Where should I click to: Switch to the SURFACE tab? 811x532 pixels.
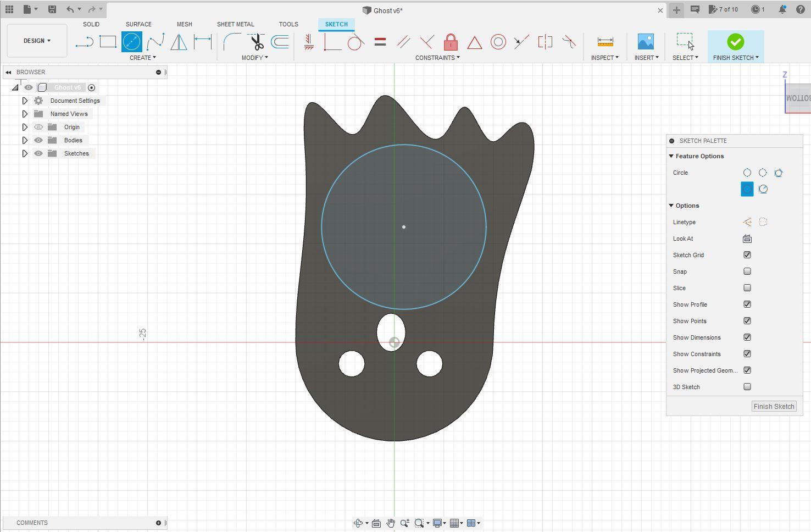pyautogui.click(x=138, y=24)
